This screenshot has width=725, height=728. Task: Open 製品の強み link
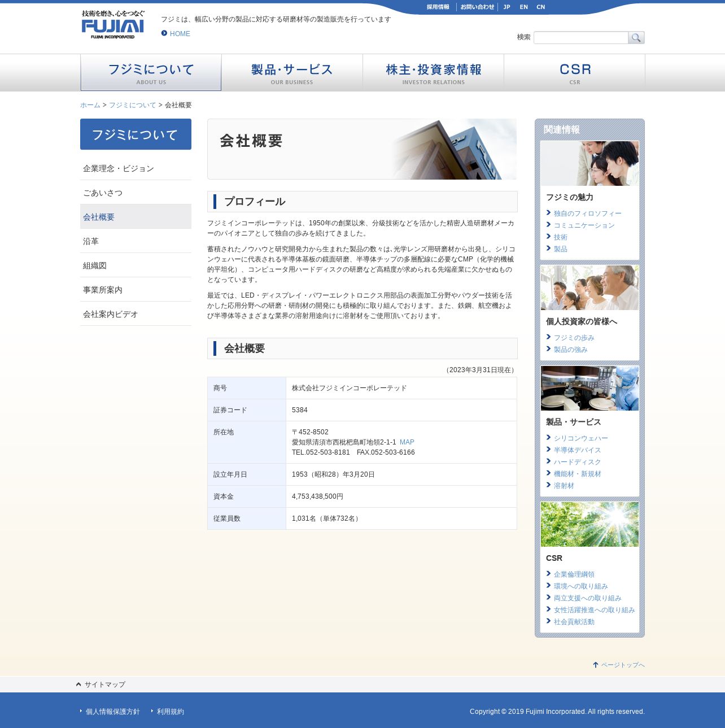[x=570, y=350]
